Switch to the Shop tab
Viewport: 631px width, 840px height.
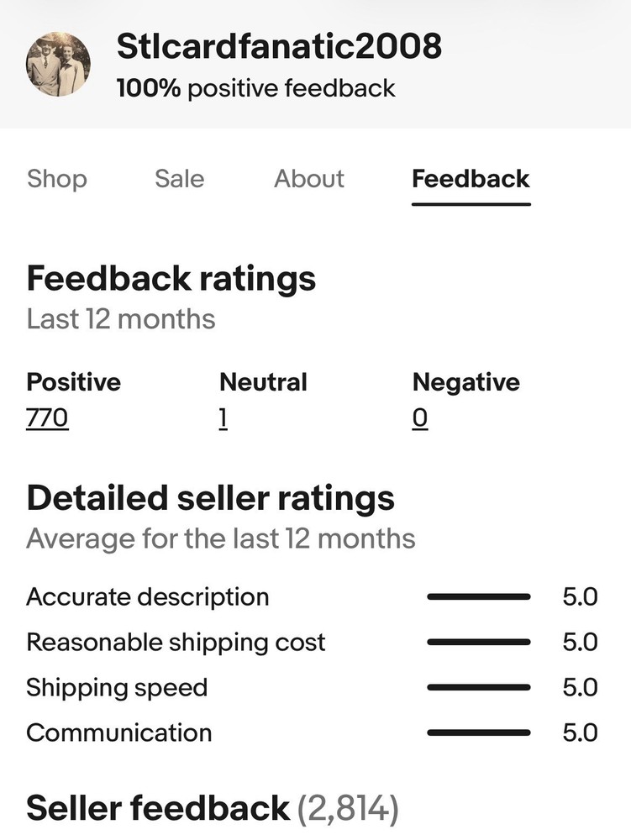(57, 179)
